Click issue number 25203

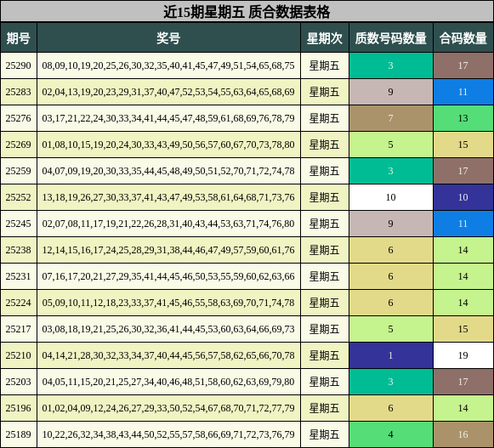(18, 382)
